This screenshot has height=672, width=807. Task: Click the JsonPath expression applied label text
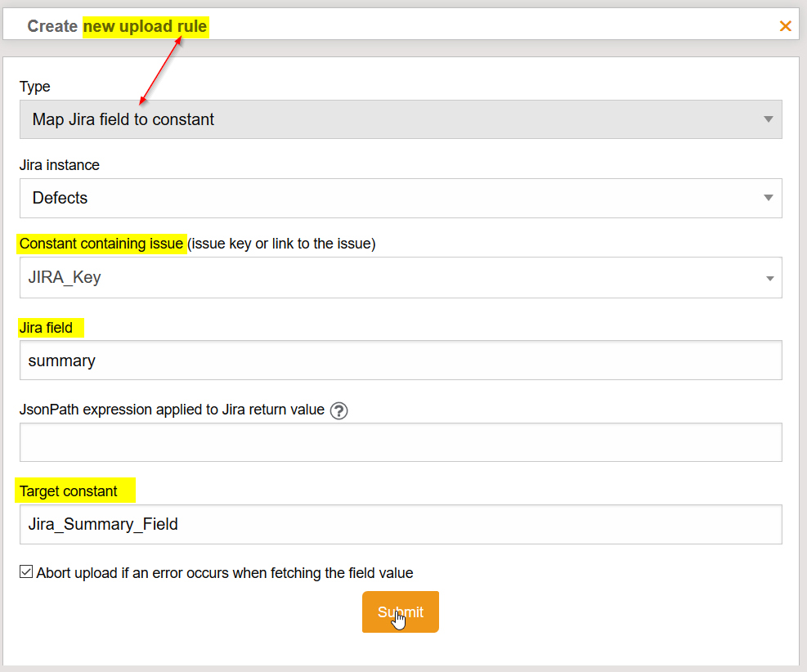click(x=172, y=410)
